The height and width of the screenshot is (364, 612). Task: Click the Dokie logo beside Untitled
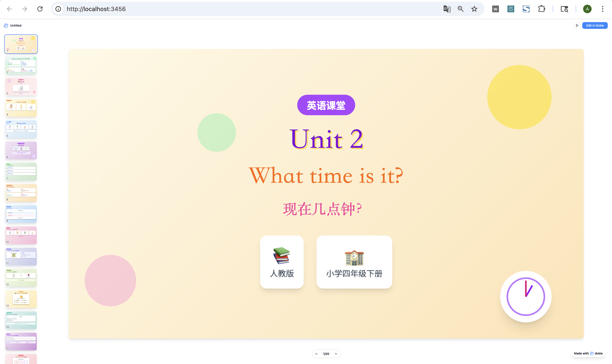6,25
